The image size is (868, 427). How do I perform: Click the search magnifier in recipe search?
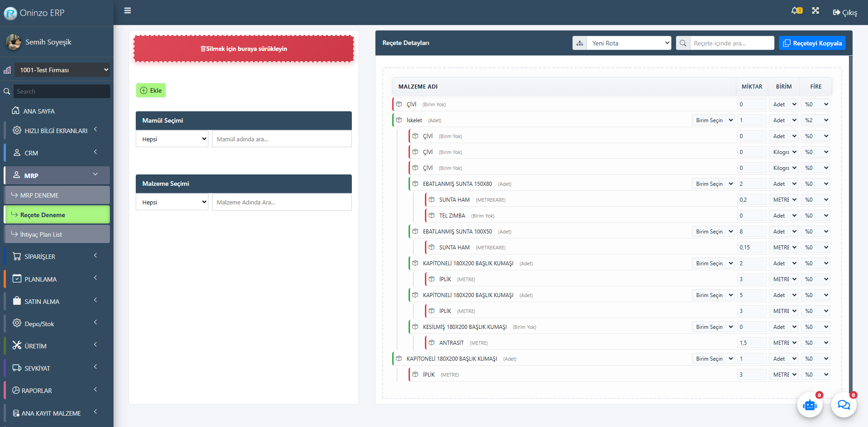(x=683, y=43)
